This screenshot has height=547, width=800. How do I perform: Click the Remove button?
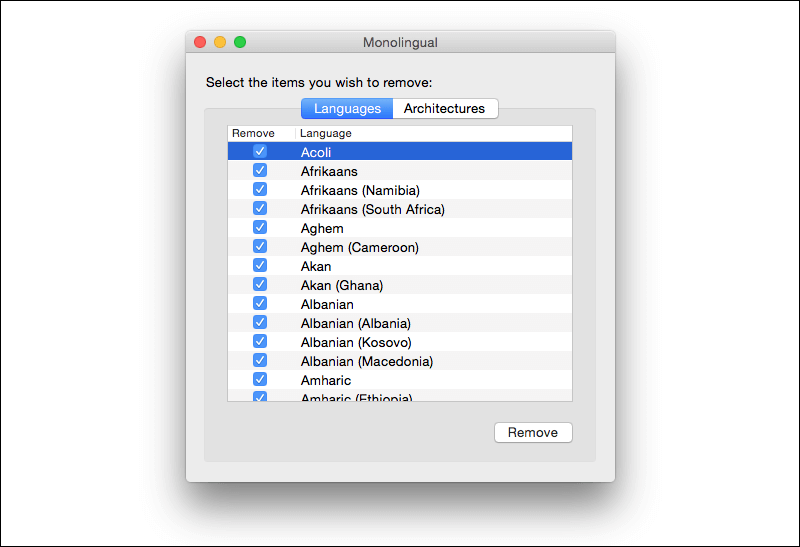coord(533,433)
